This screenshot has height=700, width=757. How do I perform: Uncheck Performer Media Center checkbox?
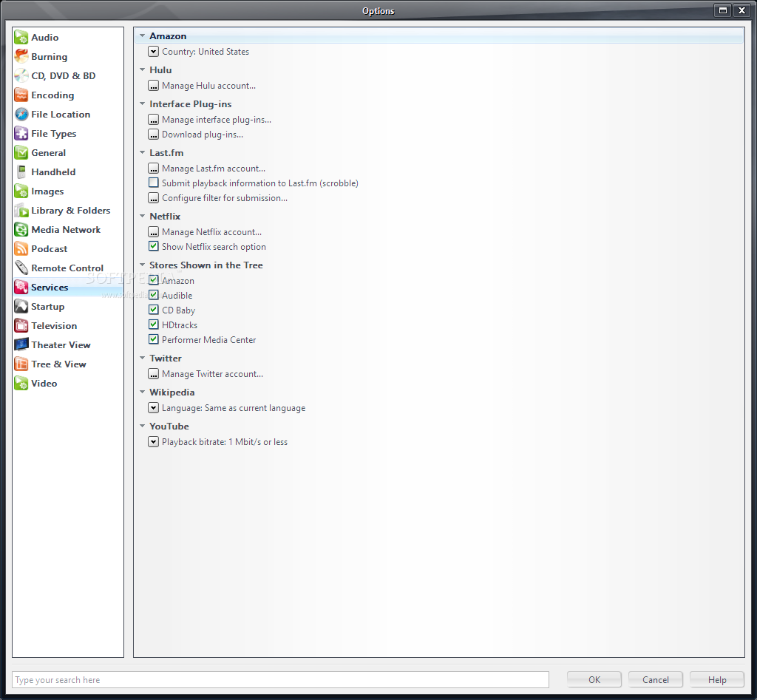[154, 339]
